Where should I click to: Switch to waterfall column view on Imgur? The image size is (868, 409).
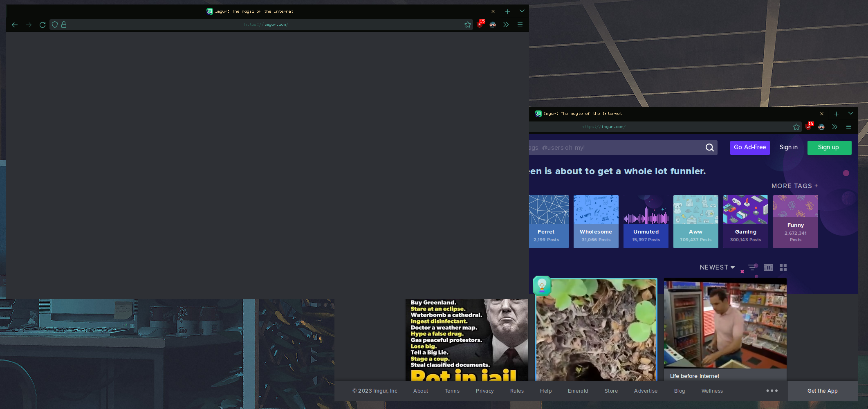click(x=768, y=267)
